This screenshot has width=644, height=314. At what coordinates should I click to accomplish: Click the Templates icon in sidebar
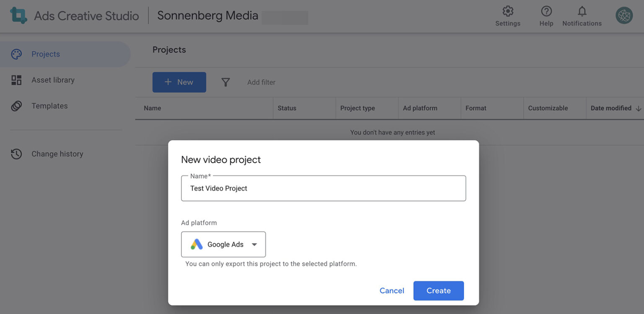click(x=16, y=106)
